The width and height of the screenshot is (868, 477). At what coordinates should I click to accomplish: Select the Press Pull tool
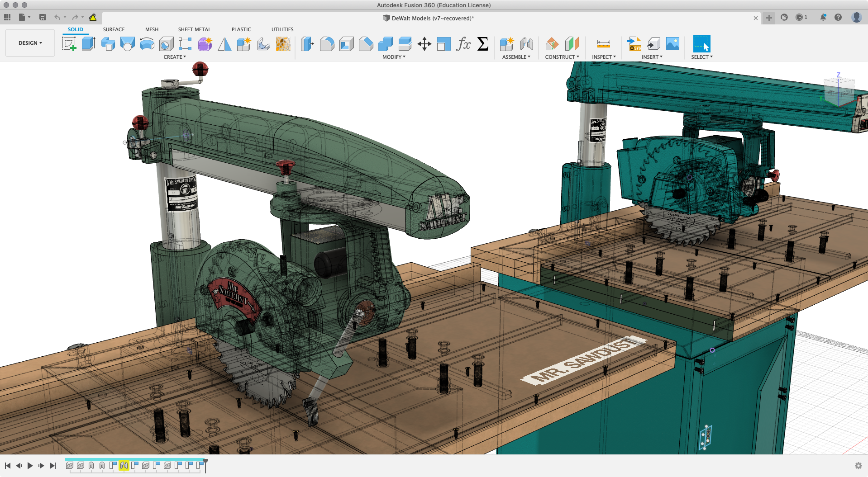[307, 44]
